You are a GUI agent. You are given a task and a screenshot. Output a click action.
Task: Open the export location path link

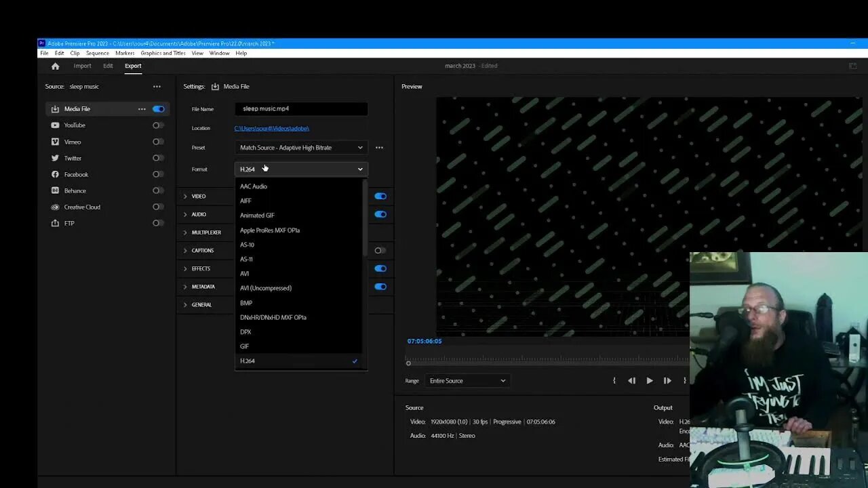272,128
